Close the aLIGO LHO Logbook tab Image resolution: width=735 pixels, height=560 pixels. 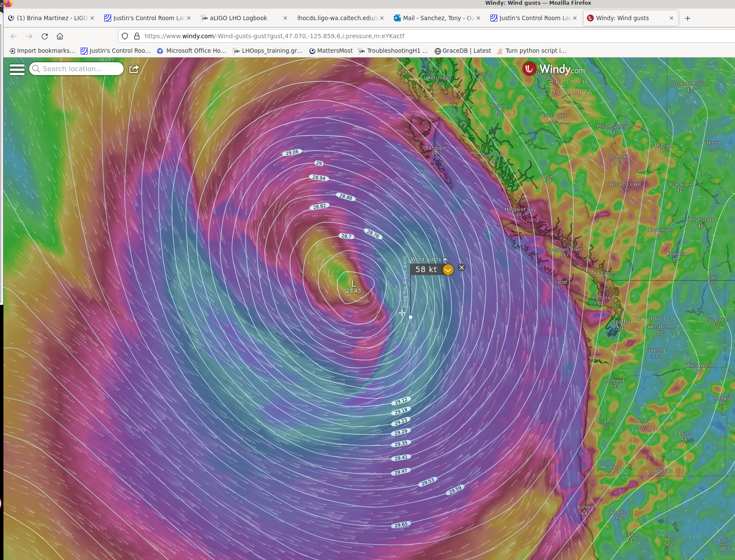click(x=285, y=18)
